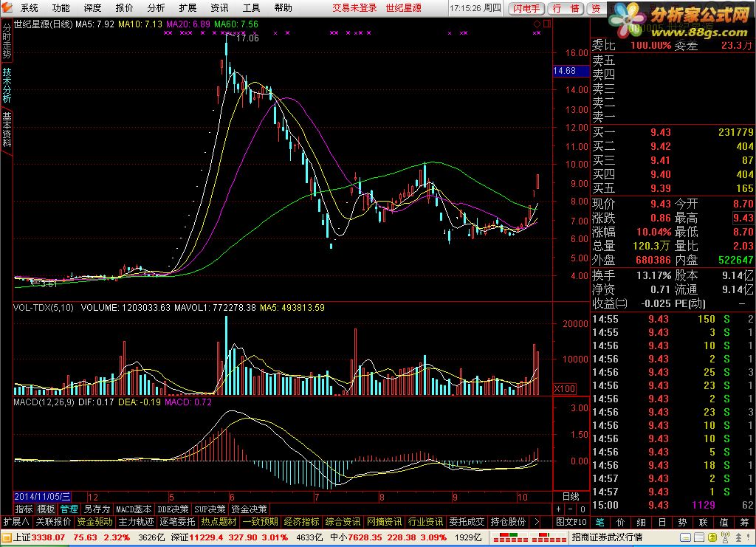Click the zoom in plus button
The image size is (756, 547).
click(558, 509)
